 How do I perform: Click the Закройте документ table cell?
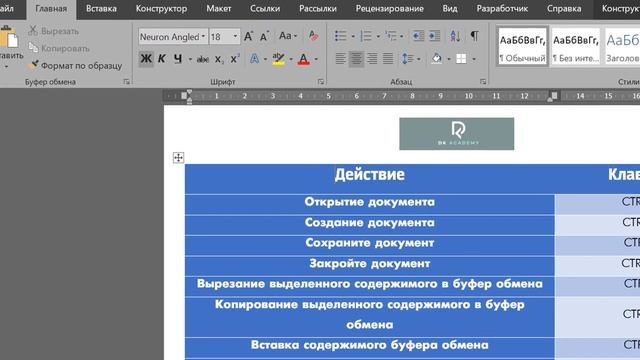369,266
